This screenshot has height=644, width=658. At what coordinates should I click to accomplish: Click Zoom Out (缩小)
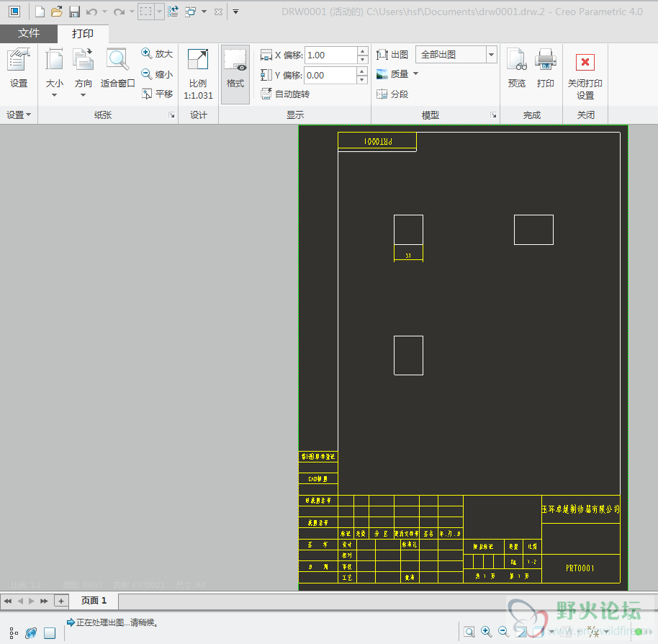click(157, 74)
